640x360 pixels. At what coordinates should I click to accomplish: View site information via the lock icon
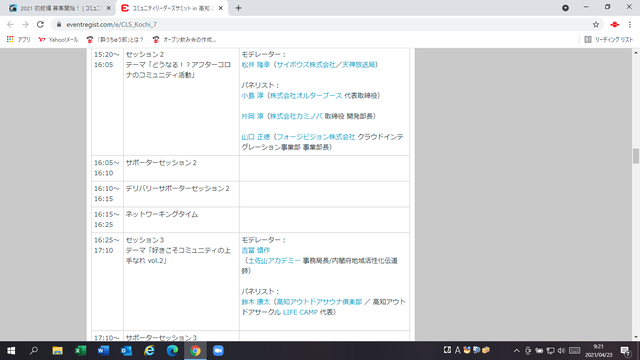pyautogui.click(x=59, y=24)
